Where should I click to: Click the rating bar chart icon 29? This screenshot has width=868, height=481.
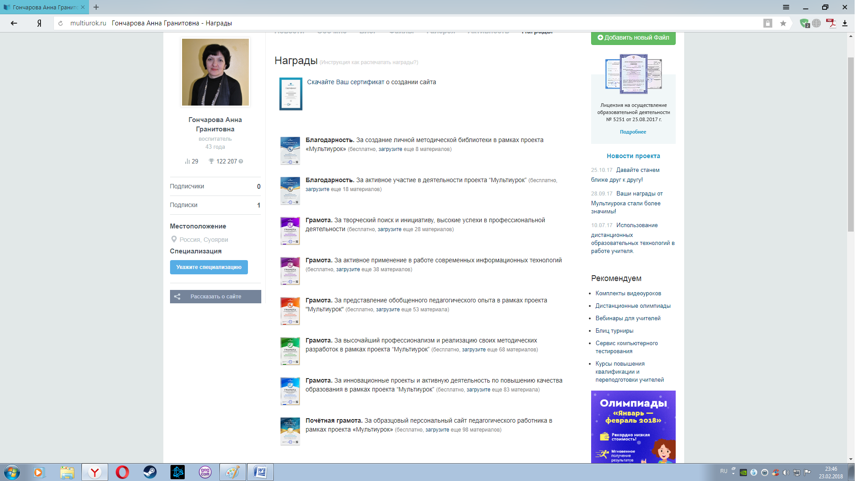coord(187,161)
